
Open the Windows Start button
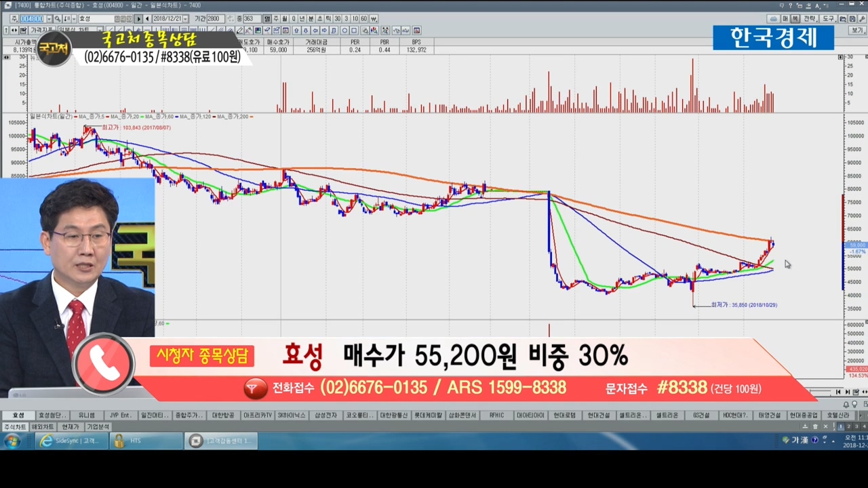[x=12, y=441]
